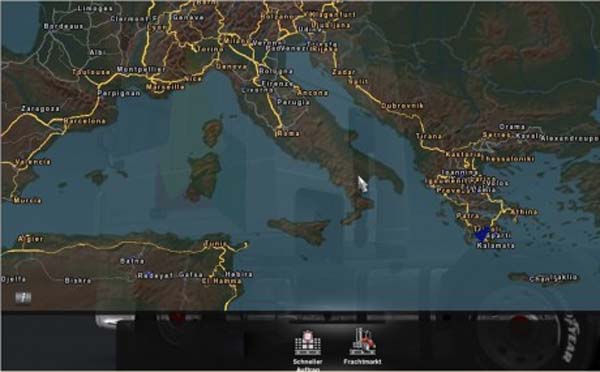Select the city label on Crete
The height and width of the screenshot is (372, 600).
point(553,278)
